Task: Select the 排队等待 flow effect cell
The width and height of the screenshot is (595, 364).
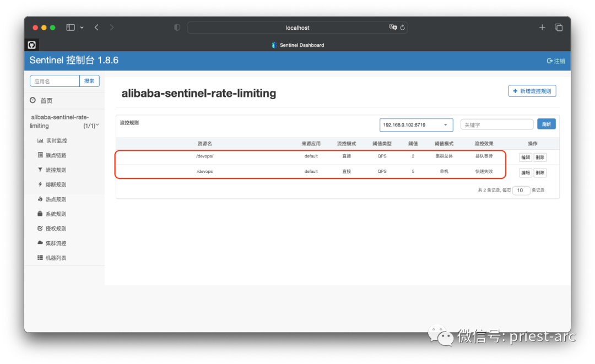Action: [484, 156]
